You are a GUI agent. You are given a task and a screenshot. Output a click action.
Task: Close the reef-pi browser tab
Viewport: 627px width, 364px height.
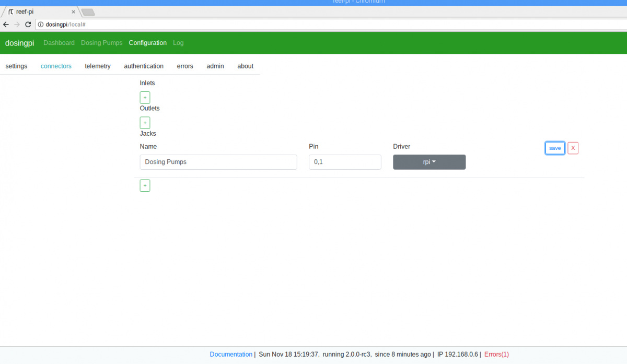coord(73,11)
